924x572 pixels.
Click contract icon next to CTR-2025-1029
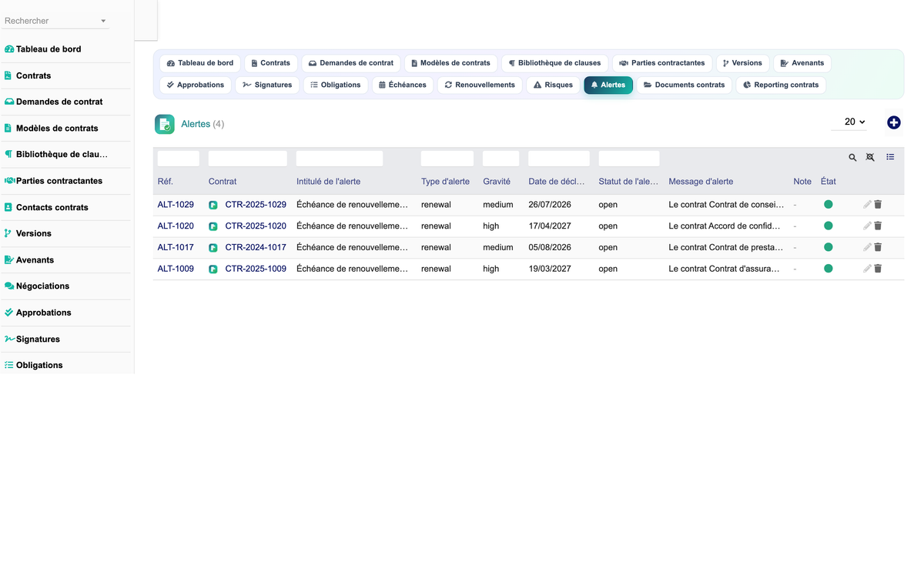[213, 205]
